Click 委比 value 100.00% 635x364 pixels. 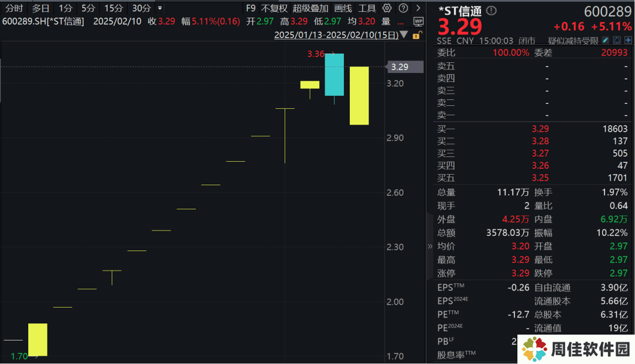pos(511,53)
